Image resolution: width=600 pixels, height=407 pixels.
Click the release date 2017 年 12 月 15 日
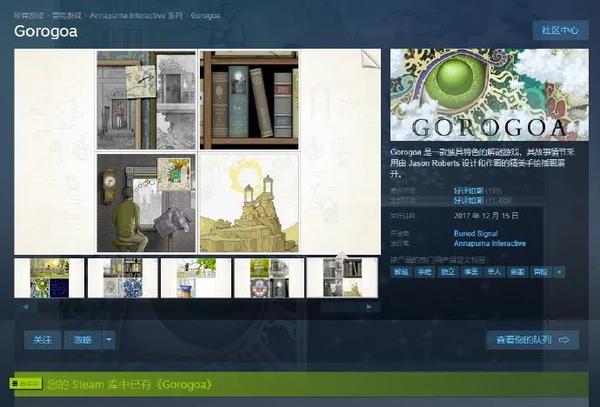pos(486,216)
